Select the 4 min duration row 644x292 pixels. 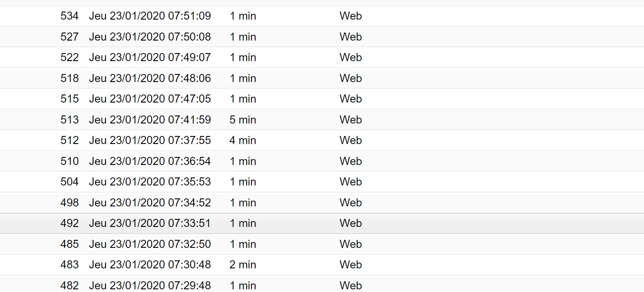coord(322,140)
